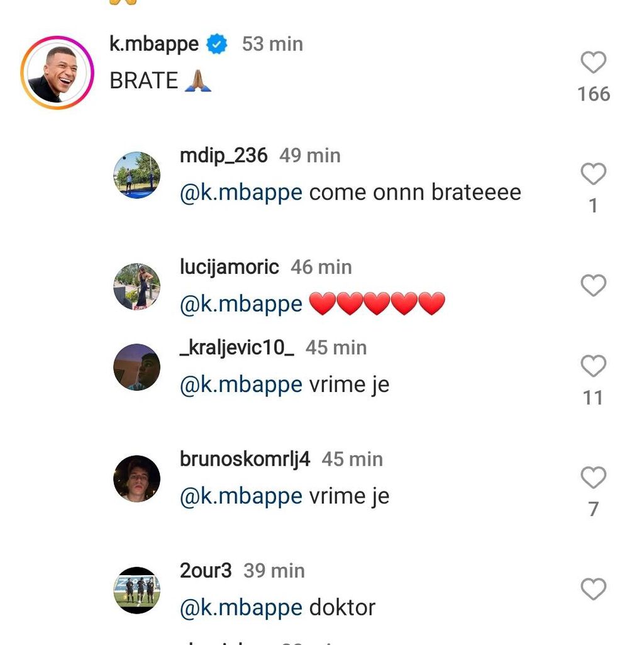This screenshot has width=644, height=645.
Task: Click username lucijamoric to view profile
Action: click(x=228, y=267)
